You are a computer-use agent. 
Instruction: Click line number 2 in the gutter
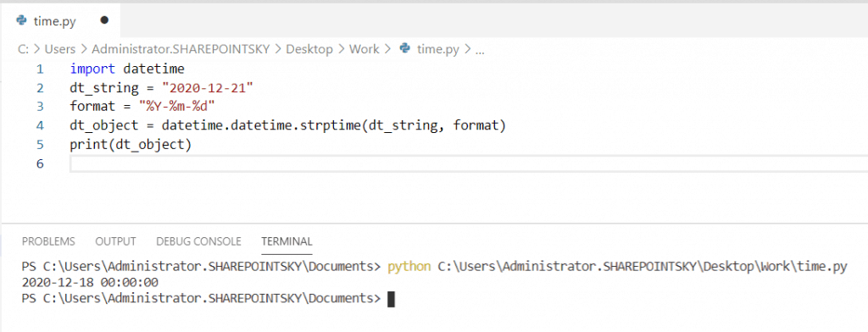pyautogui.click(x=39, y=88)
